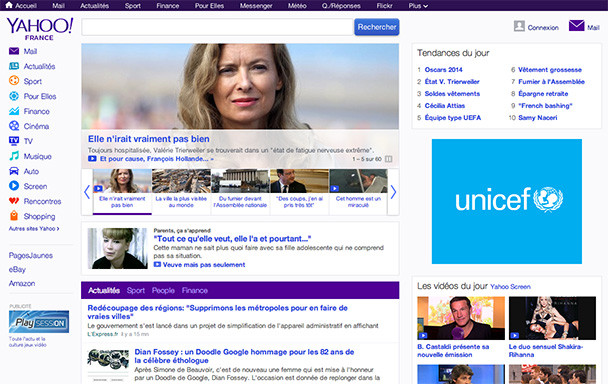This screenshot has width=608, height=384.
Task: Open trending topic Oscars 2014
Action: click(x=444, y=70)
